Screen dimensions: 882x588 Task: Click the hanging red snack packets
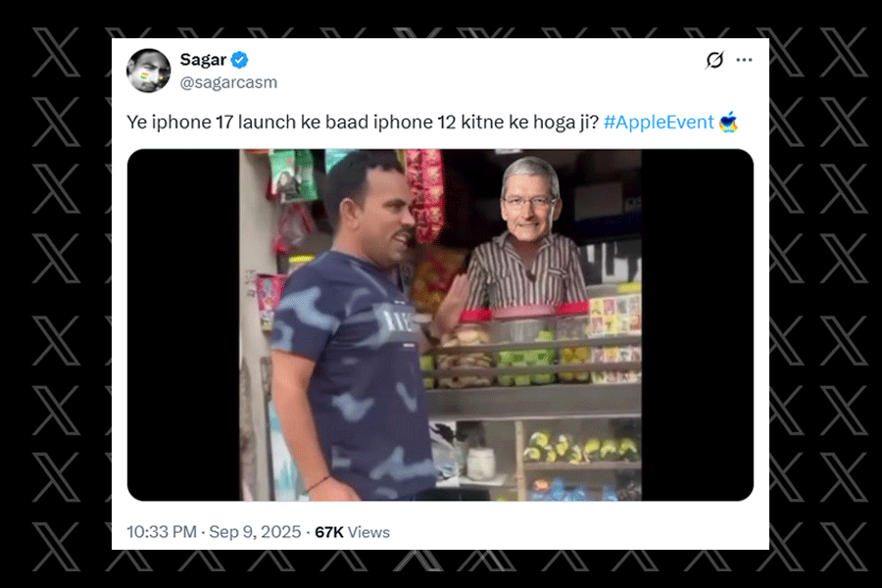[424, 194]
